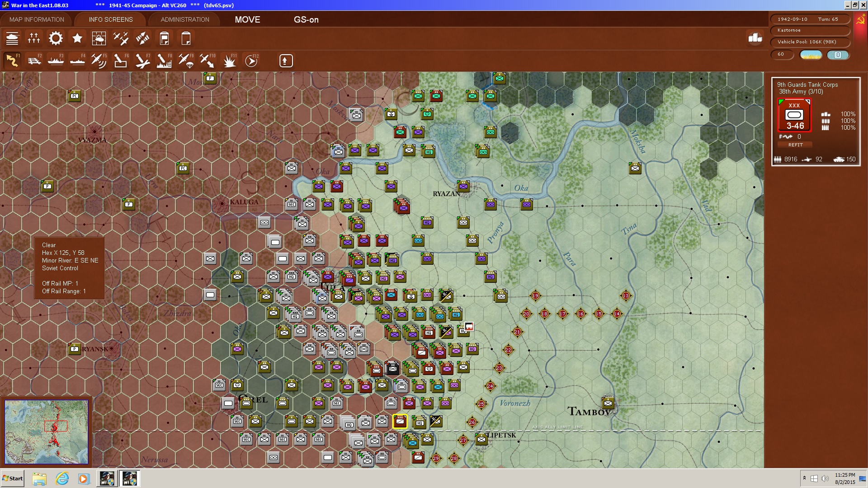Select F8 bomb city mode
This screenshot has width=868, height=488.
164,61
